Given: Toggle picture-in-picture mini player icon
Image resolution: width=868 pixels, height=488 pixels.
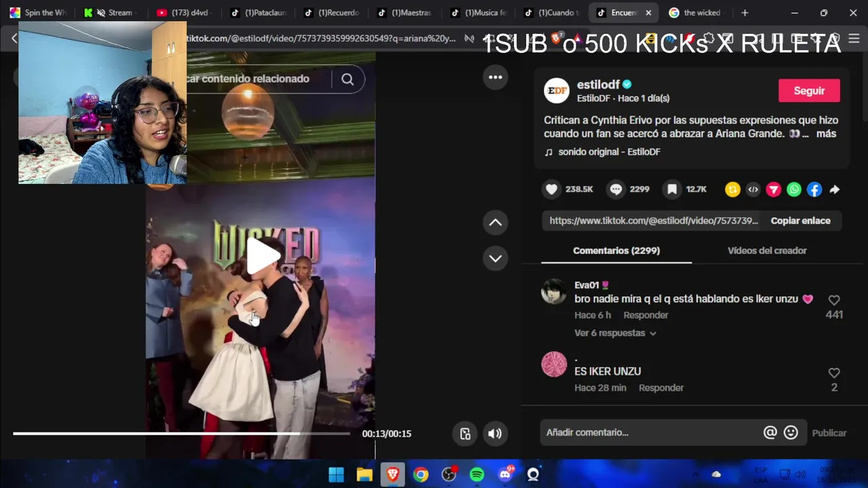Looking at the screenshot, I should (x=465, y=434).
